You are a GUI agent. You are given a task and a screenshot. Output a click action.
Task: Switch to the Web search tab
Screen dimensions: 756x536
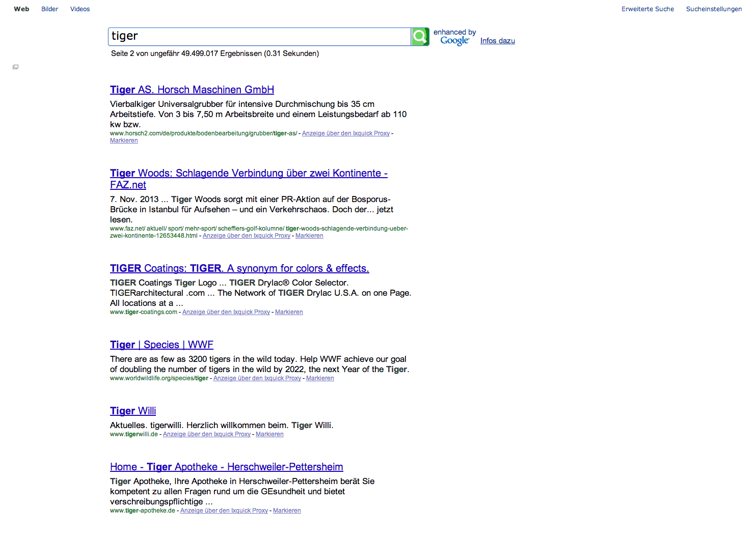pyautogui.click(x=21, y=9)
